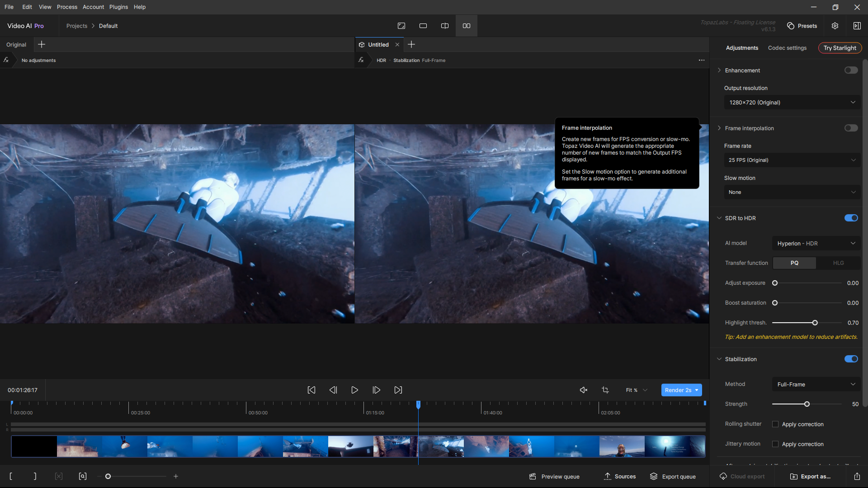868x488 pixels.
Task: Click the zoom-to-selection timeline icon
Action: [x=82, y=476]
